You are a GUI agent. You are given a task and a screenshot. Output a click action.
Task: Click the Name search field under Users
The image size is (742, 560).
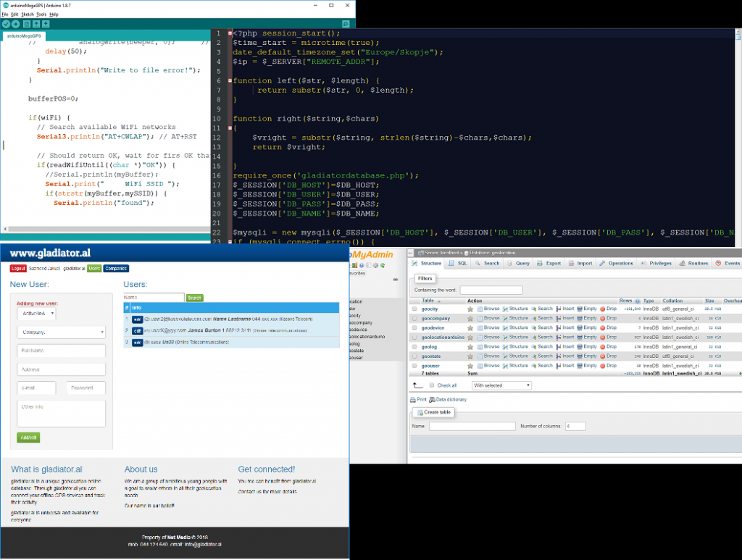(154, 298)
